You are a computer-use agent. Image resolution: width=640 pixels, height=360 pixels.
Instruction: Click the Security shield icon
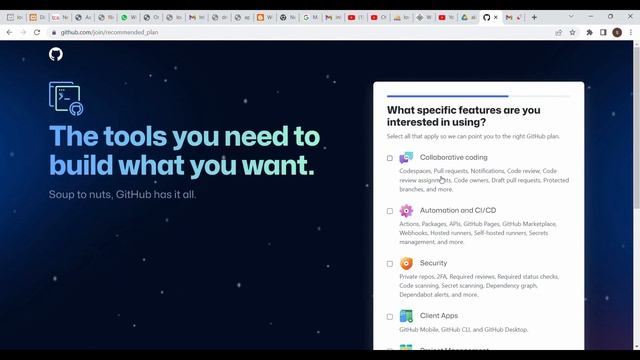click(x=406, y=263)
